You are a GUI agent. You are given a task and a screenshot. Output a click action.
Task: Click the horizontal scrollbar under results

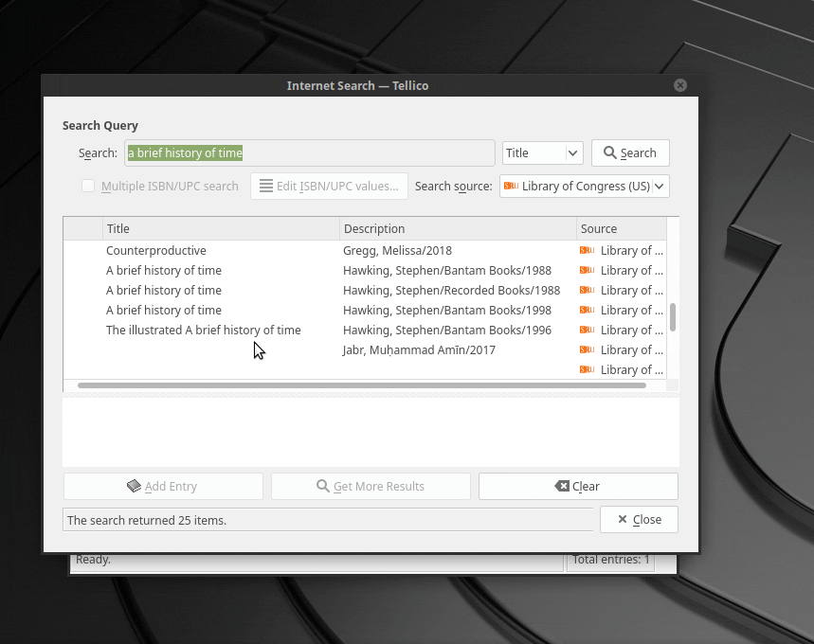[362, 385]
